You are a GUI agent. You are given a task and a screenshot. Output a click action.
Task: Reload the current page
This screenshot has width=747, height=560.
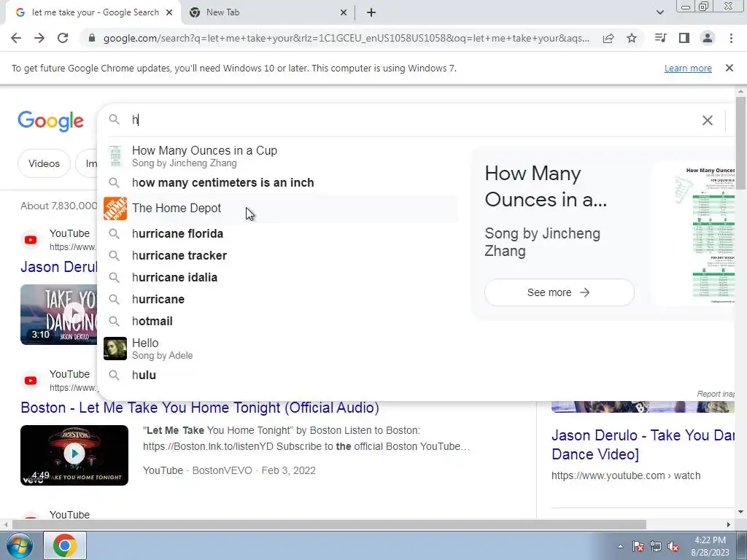coord(63,38)
